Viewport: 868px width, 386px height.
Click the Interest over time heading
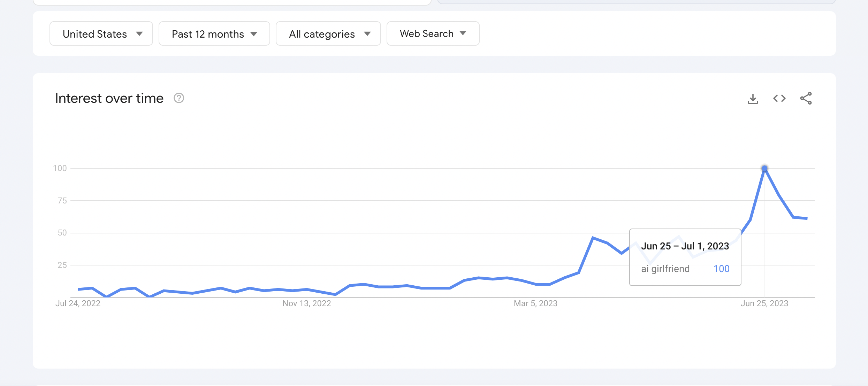point(109,99)
